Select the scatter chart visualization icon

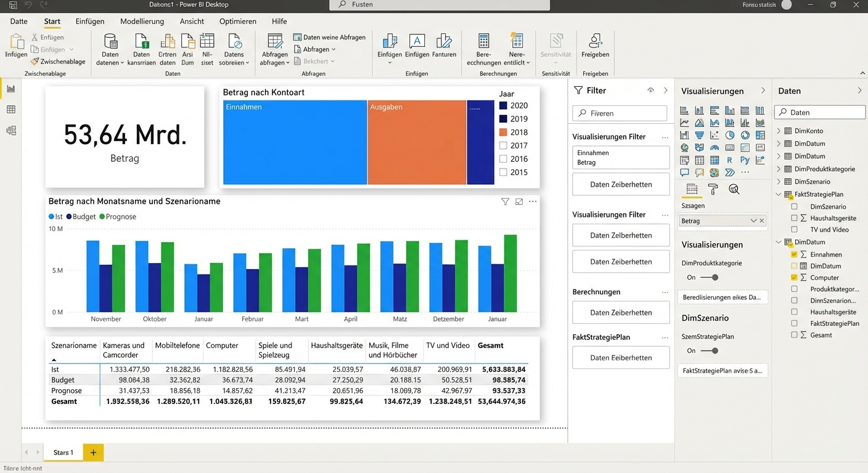click(714, 135)
